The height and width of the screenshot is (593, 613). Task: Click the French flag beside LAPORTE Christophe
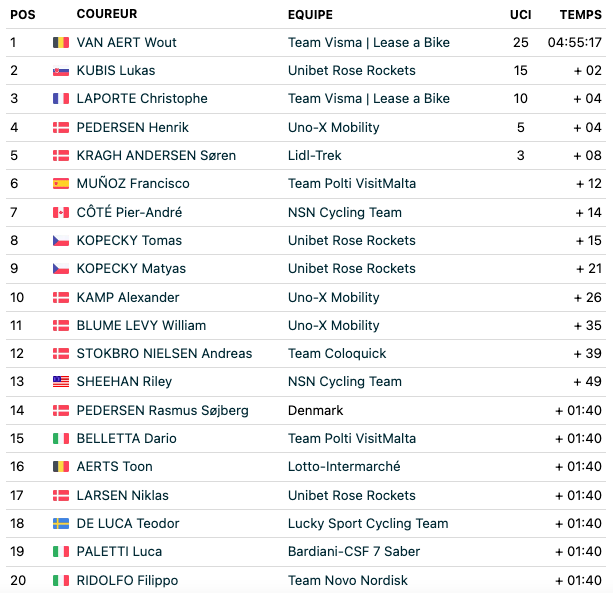(x=61, y=99)
